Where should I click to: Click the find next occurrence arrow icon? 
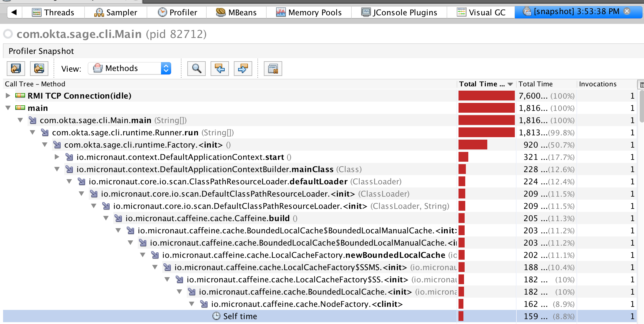242,69
